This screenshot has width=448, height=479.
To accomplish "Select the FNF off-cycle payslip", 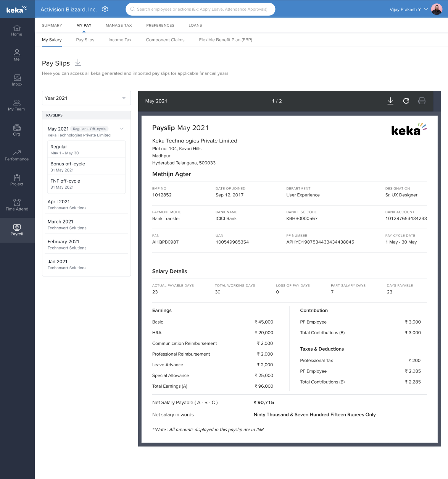I will click(86, 184).
